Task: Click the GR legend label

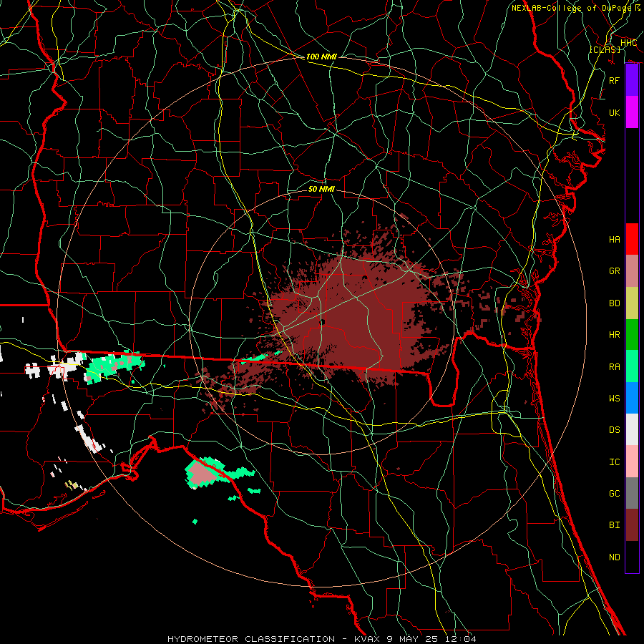Action: (614, 271)
